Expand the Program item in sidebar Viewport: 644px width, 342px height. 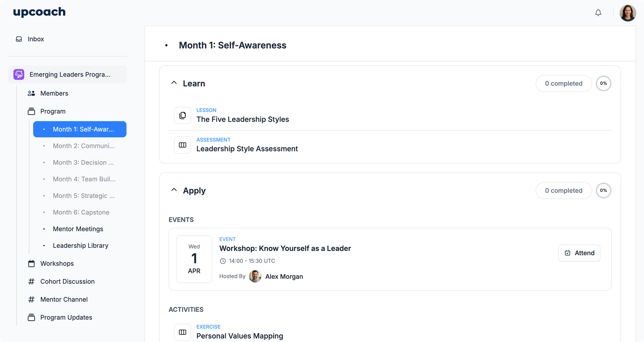tap(53, 111)
